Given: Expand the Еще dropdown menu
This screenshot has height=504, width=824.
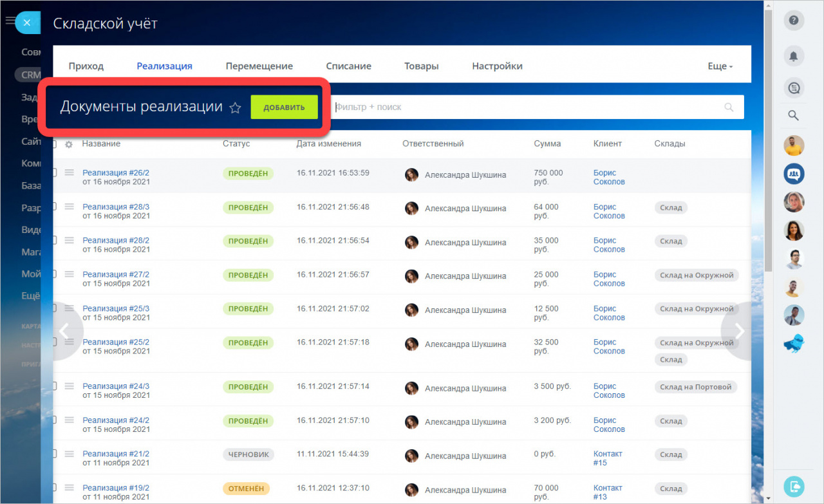Looking at the screenshot, I should click(720, 66).
